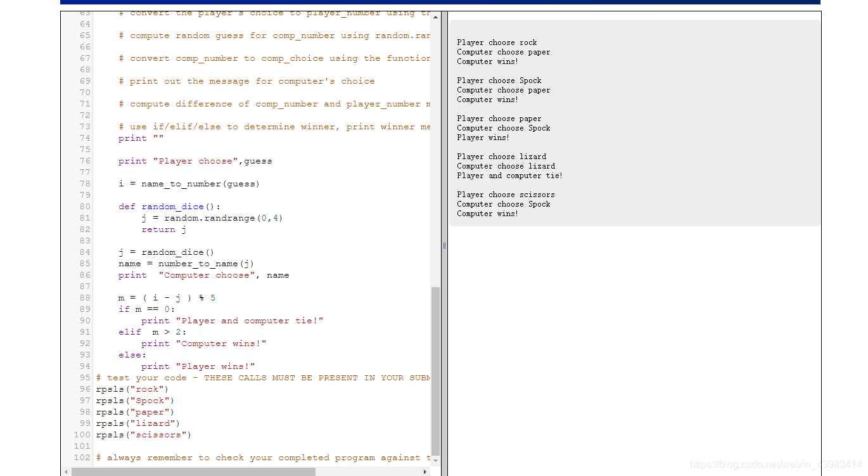Viewport: 868px width, 476px height.
Task: Click line number 74 in the gutter
Action: pos(85,138)
